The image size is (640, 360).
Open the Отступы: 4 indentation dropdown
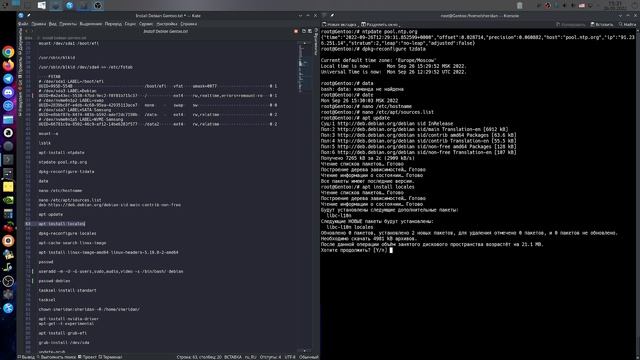pos(270,357)
